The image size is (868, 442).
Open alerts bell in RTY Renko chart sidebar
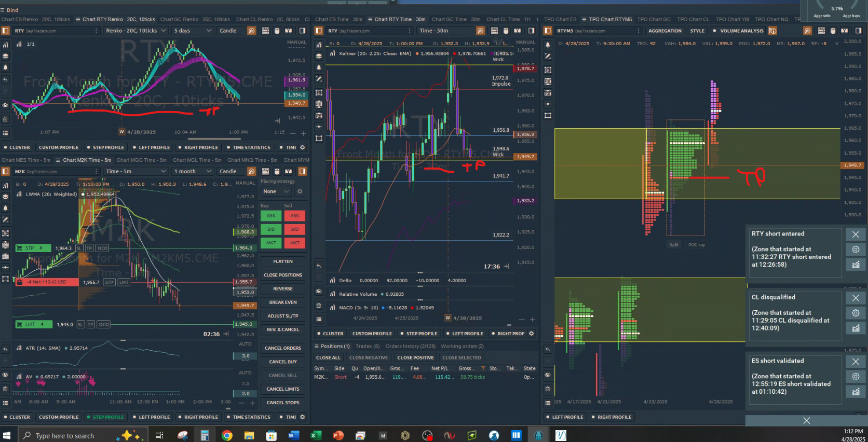point(6,67)
